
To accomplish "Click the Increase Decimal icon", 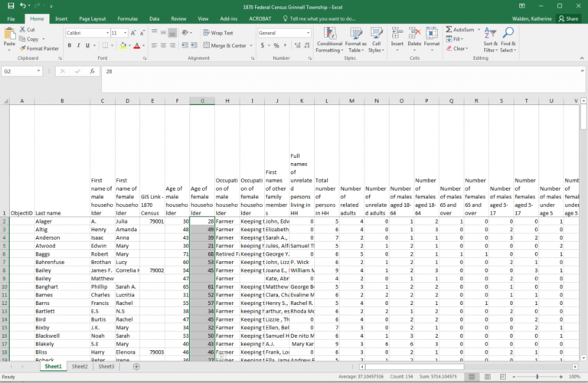I will (x=297, y=45).
